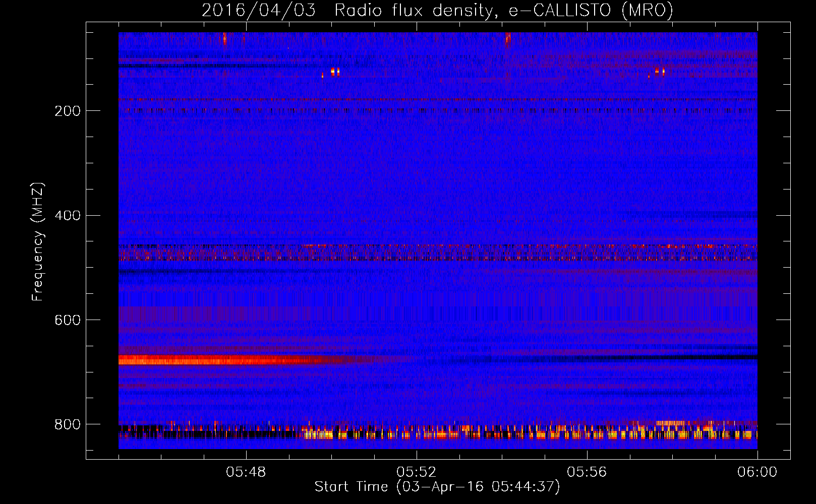The image size is (816, 504).
Task: Click the '05:52' time tick label
Action: click(x=416, y=472)
